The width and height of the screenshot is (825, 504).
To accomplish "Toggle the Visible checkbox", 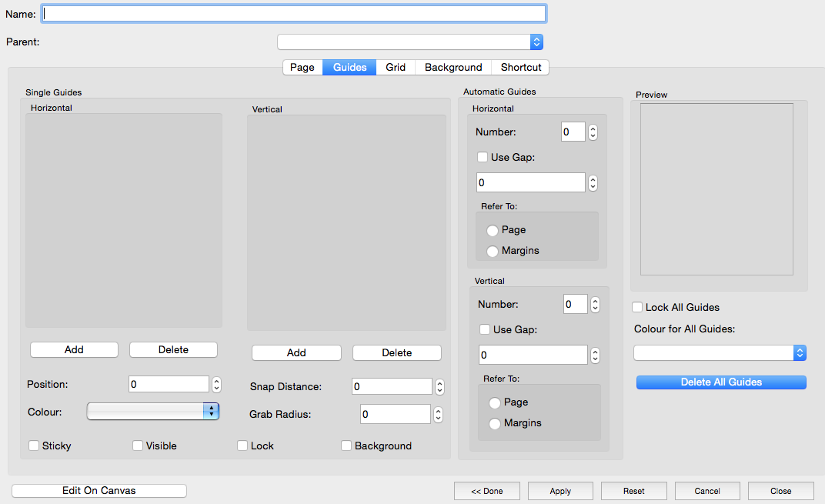I will click(138, 446).
